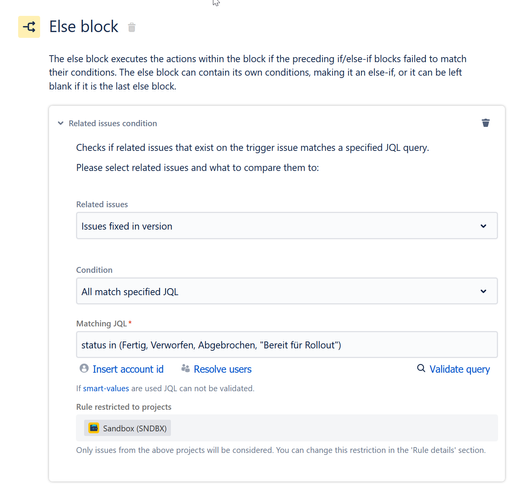This screenshot has height=485, width=515.
Task: Click the Validate query link
Action: point(460,369)
